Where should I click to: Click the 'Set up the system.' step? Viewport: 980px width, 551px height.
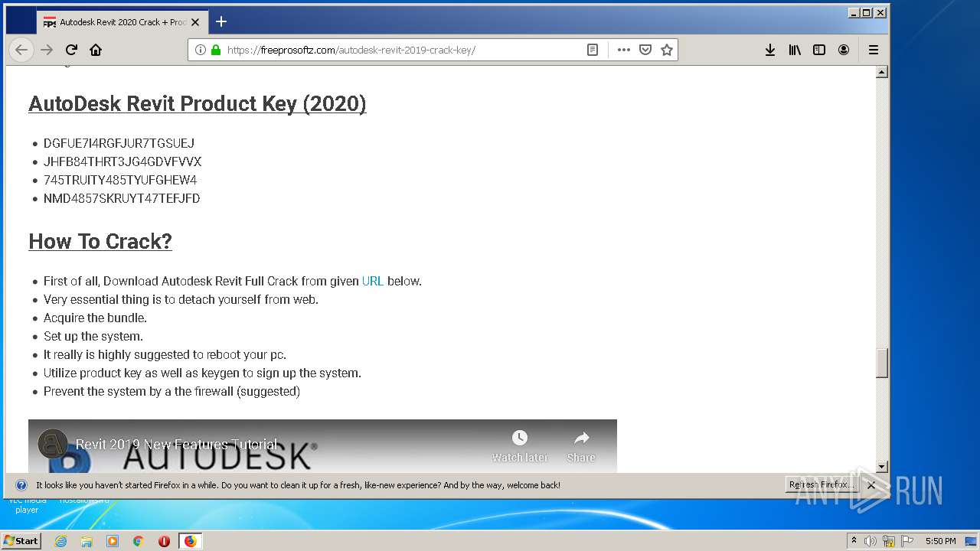(93, 336)
